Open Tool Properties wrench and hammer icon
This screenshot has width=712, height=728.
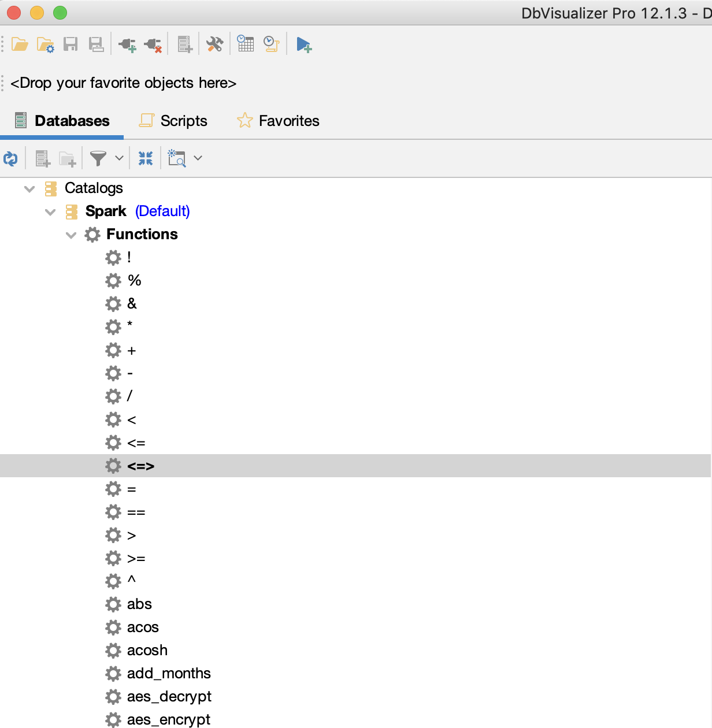215,44
